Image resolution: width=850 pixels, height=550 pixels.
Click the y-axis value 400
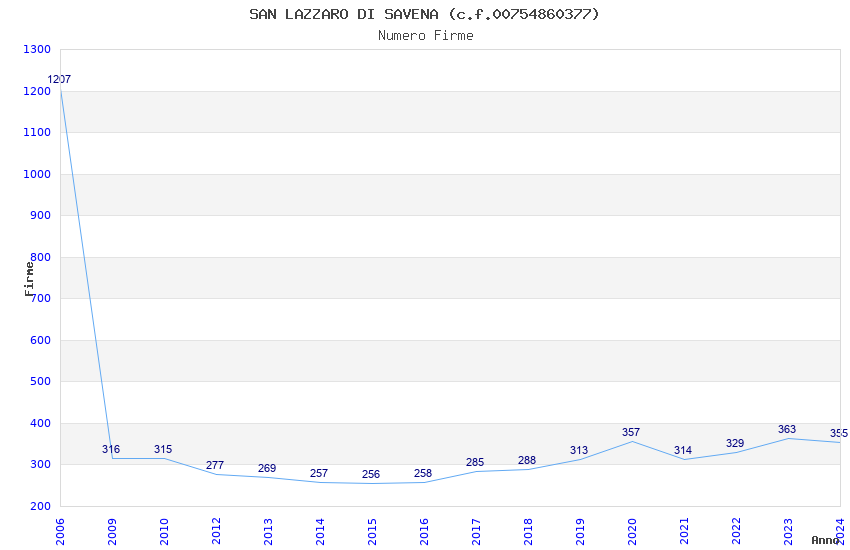point(40,423)
